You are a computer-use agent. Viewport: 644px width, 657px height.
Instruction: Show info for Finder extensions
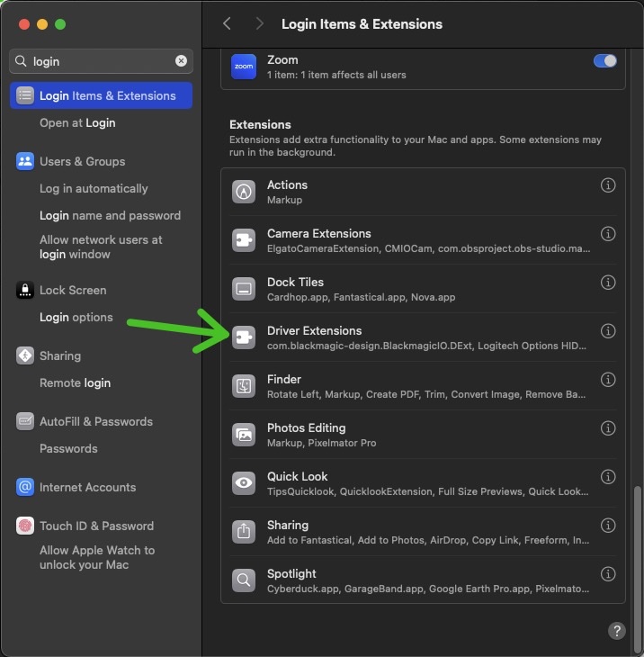[607, 379]
